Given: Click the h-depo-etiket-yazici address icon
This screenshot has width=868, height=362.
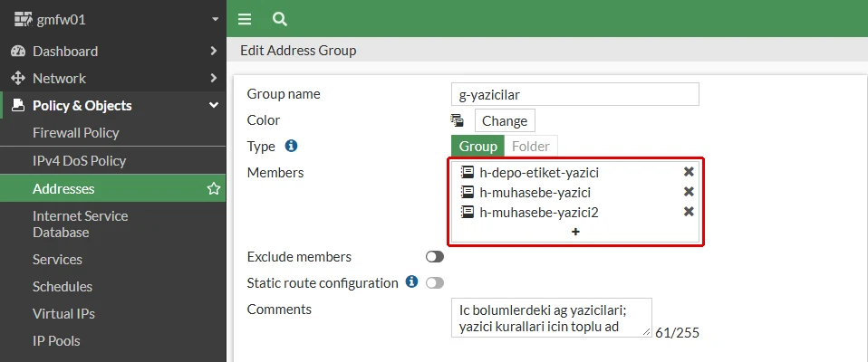Looking at the screenshot, I should coord(468,172).
